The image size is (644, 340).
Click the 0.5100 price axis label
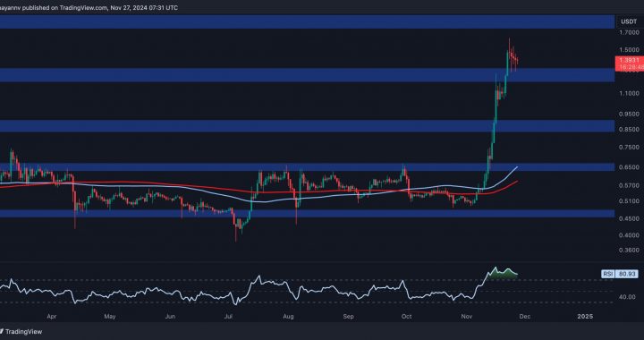[630, 200]
